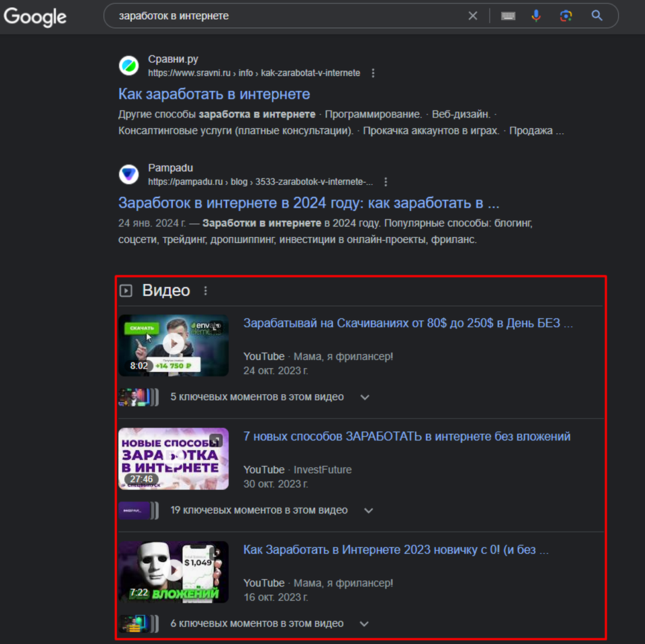Click the Видео section heading
Screen dimensions: 645x644
tap(166, 290)
